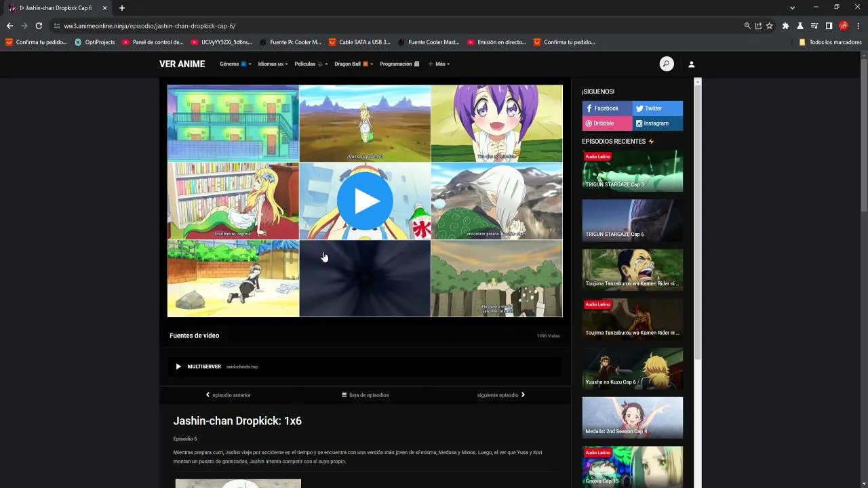The image size is (868, 488).
Task: Open the user account icon
Action: point(692,64)
